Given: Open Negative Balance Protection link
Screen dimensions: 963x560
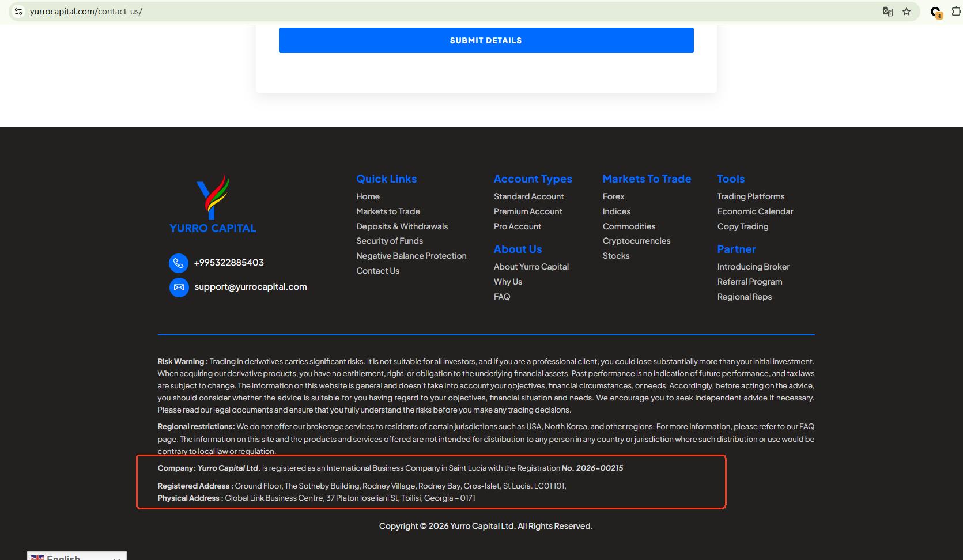Looking at the screenshot, I should coord(411,256).
